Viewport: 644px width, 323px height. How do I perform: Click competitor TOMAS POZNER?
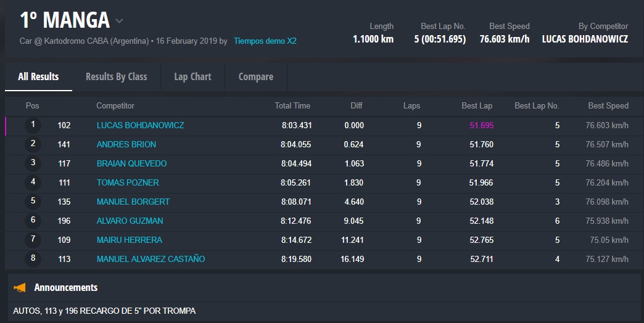[x=128, y=182]
